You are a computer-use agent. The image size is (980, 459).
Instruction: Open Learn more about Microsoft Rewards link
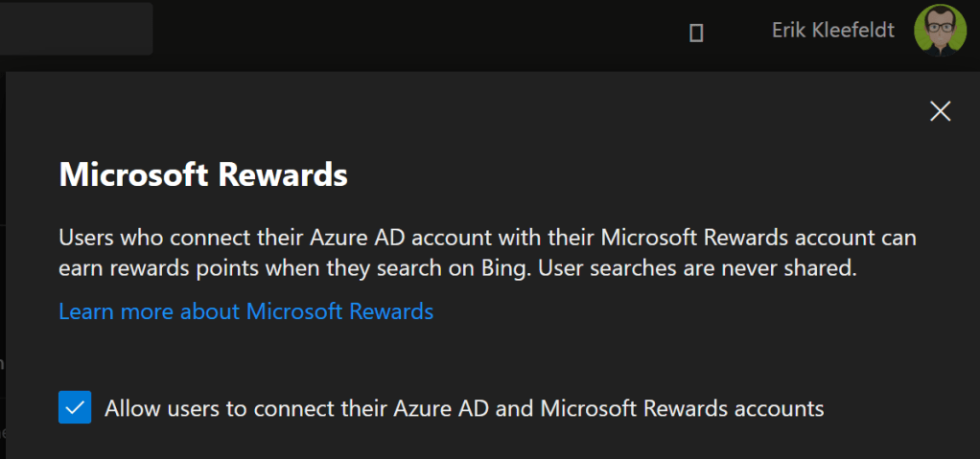[x=246, y=311]
